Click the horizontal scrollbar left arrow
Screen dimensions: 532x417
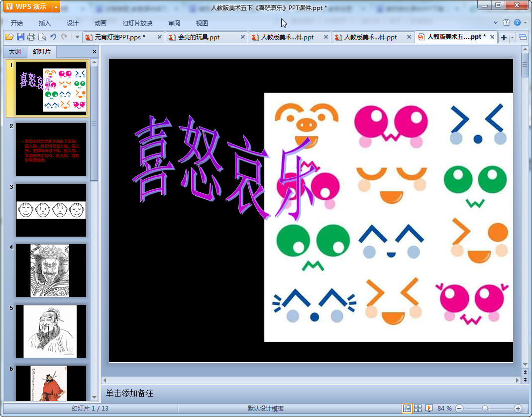point(105,380)
